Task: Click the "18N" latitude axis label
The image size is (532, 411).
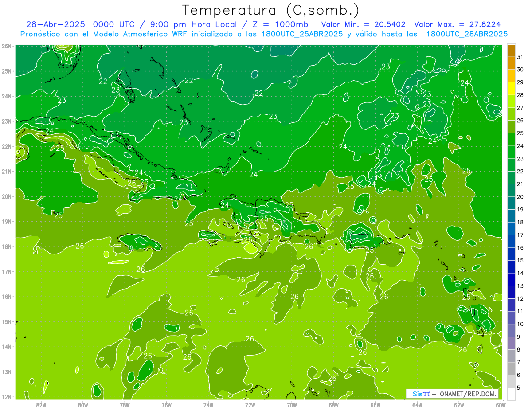Action: (7, 247)
